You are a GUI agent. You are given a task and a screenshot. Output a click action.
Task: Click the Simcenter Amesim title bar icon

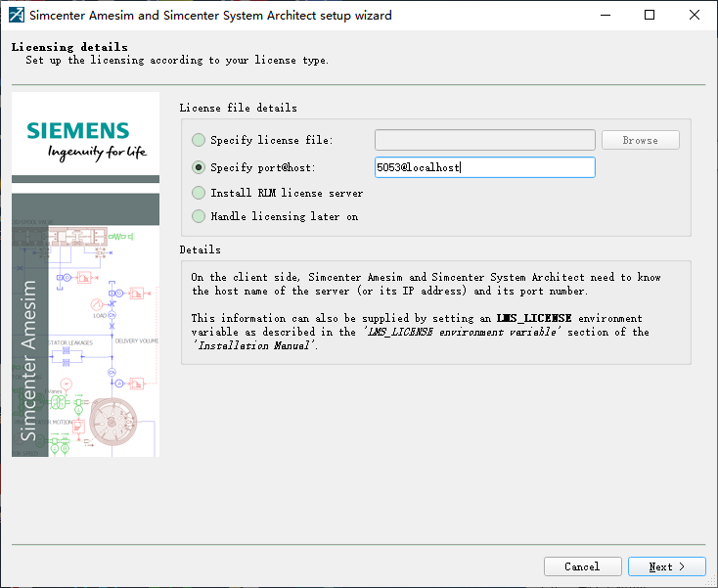point(16,15)
